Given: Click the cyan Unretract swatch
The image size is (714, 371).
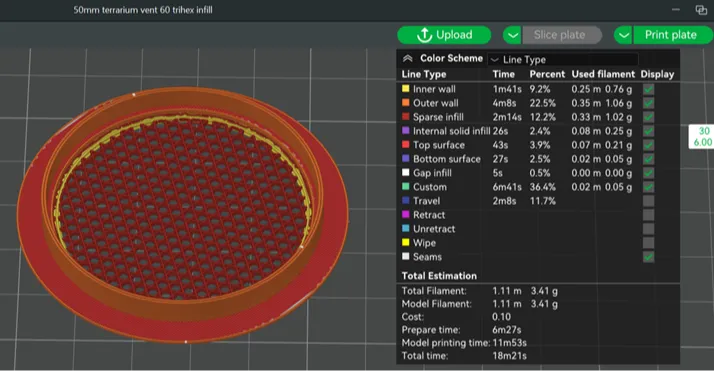Looking at the screenshot, I should 405,229.
